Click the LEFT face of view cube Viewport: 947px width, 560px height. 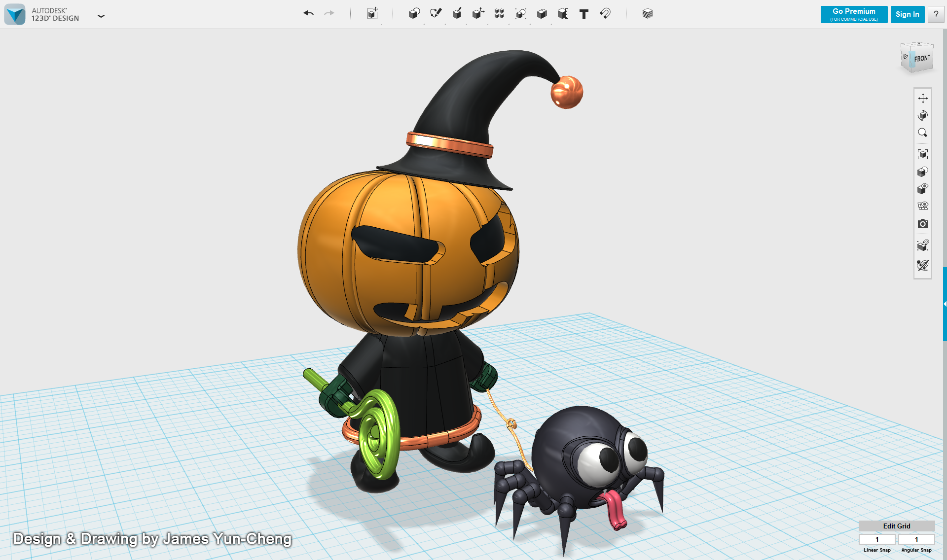click(906, 56)
